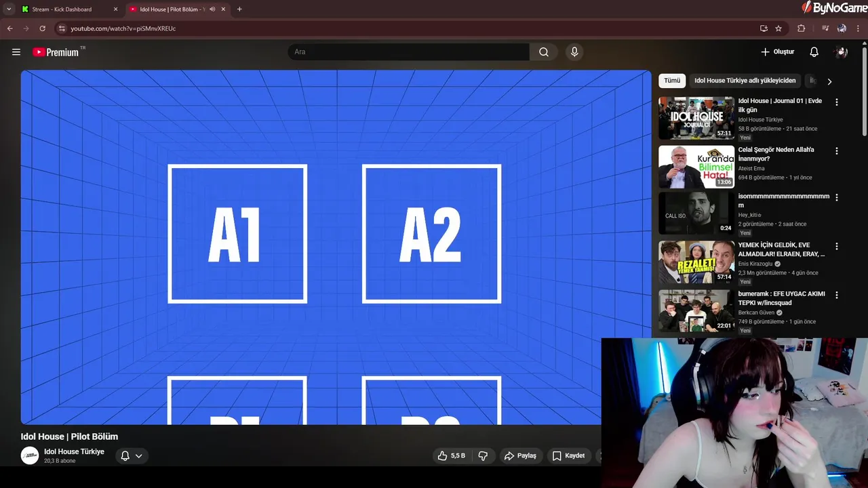Open the account avatar menu
The image size is (868, 488).
[842, 52]
